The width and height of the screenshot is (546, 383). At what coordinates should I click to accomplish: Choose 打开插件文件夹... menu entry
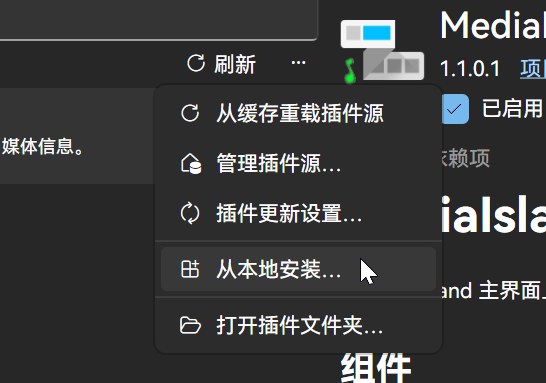[298, 326]
